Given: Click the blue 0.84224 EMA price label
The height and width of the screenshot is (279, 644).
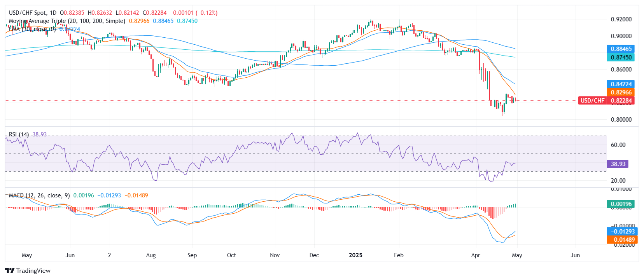Looking at the screenshot, I should click(x=621, y=84).
